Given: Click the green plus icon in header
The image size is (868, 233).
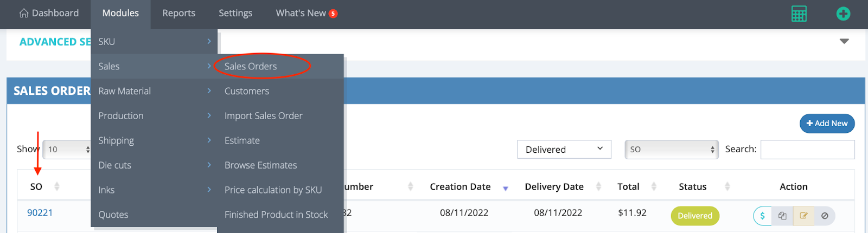Looking at the screenshot, I should pos(843,14).
